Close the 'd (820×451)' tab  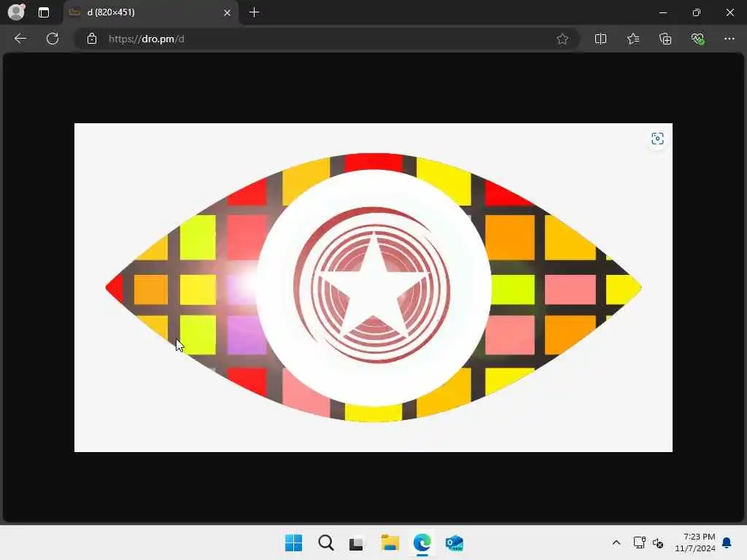pos(228,13)
